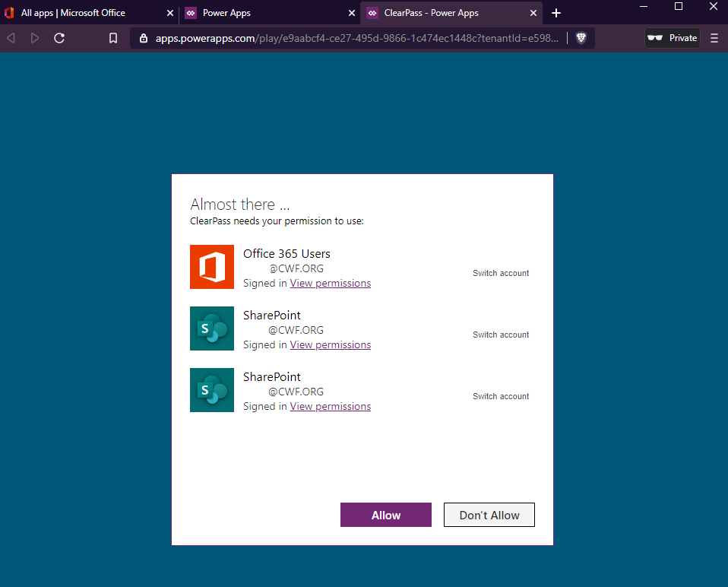The width and height of the screenshot is (728, 587).
Task: Click the first SharePoint connector icon
Action: point(212,328)
